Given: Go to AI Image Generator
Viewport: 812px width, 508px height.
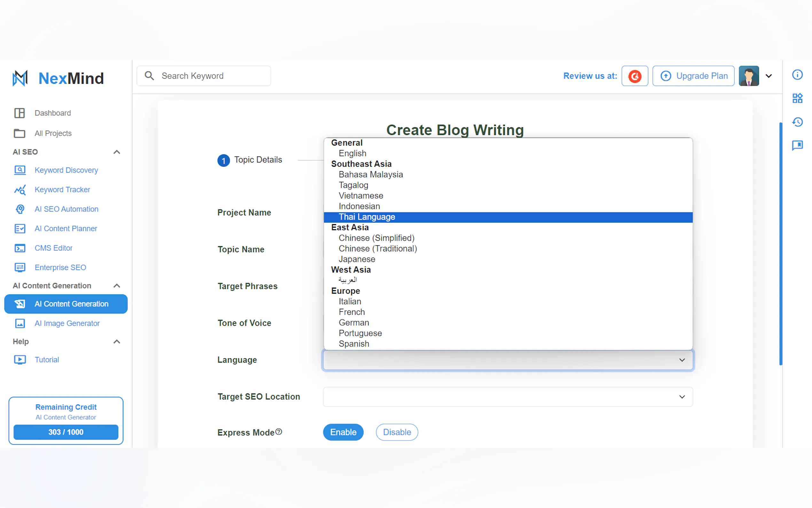Looking at the screenshot, I should pos(67,323).
